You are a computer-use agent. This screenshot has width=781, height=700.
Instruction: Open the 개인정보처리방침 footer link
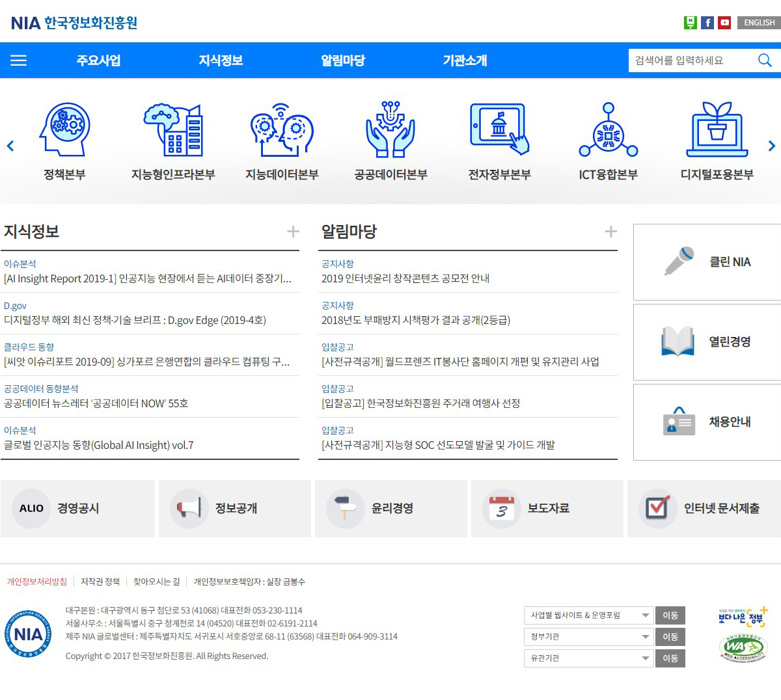coord(37,582)
